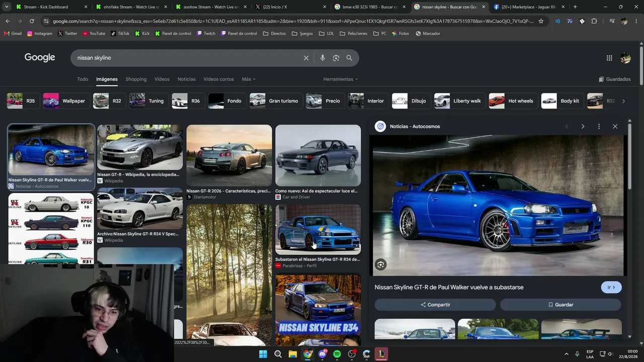Open the Pelis/series bookmarks folder

tap(353, 34)
